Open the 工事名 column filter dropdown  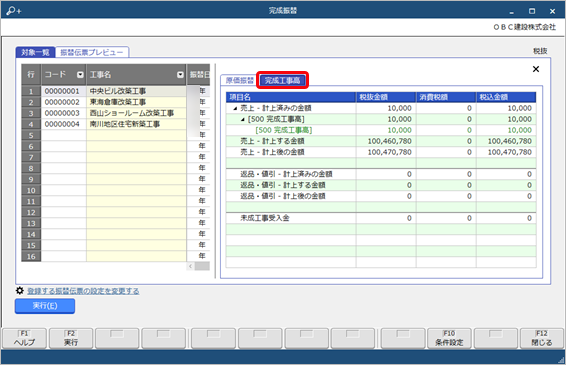(180, 75)
